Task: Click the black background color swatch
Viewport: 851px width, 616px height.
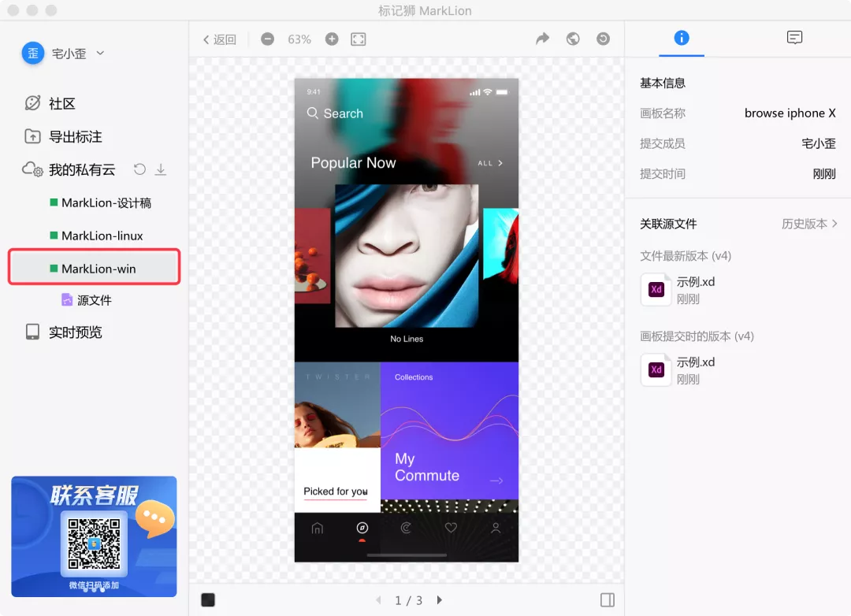Action: tap(208, 600)
